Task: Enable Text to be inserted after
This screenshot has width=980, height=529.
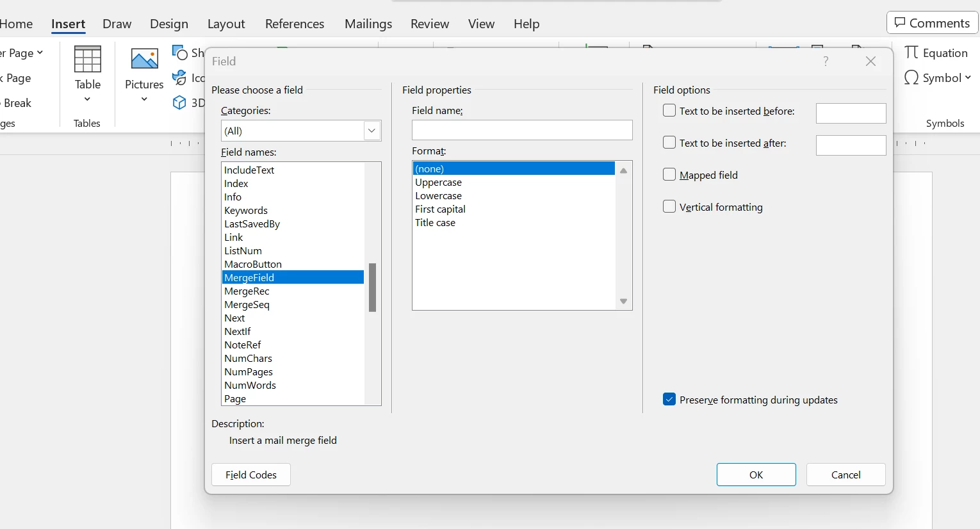Action: point(669,143)
